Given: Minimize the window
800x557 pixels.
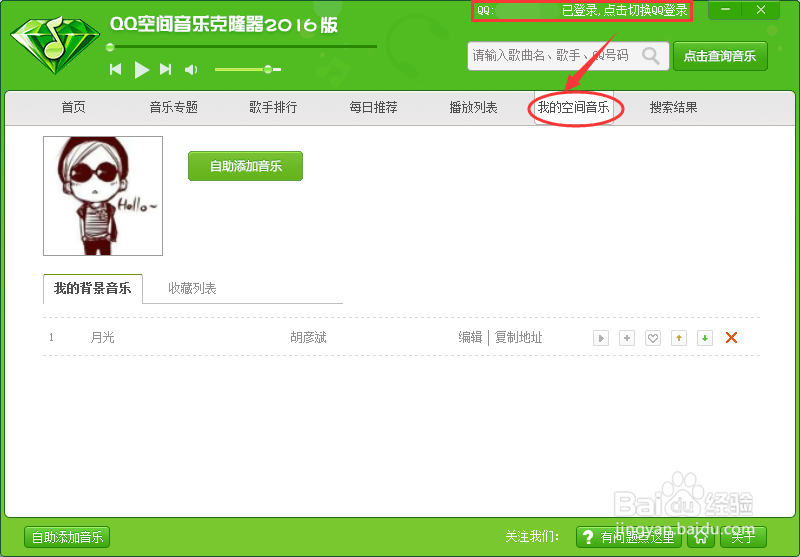Looking at the screenshot, I should click(725, 10).
